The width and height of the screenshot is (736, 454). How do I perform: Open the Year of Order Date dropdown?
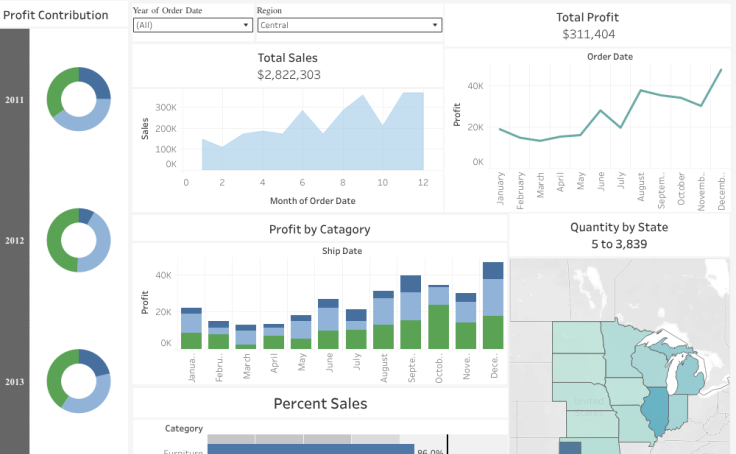tap(191, 26)
